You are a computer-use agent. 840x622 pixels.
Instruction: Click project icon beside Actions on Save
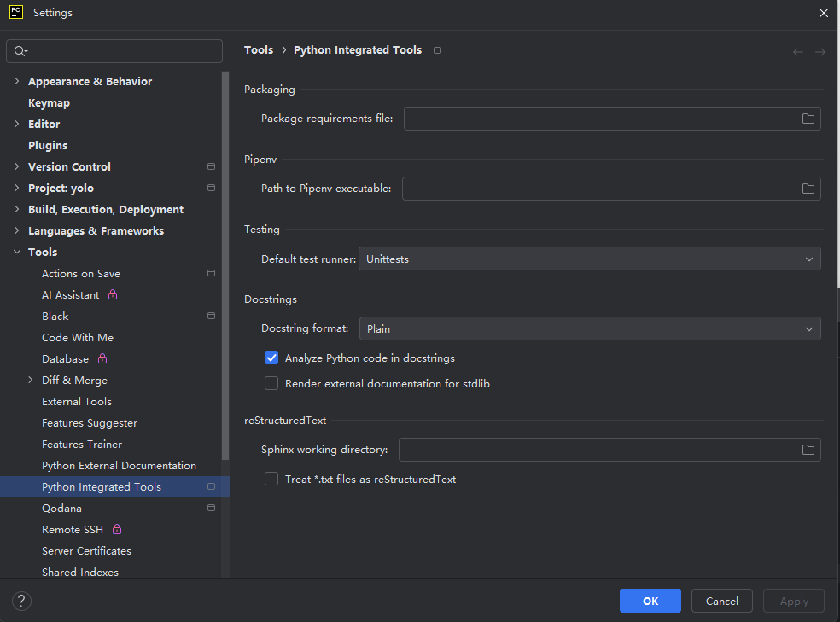click(x=211, y=273)
